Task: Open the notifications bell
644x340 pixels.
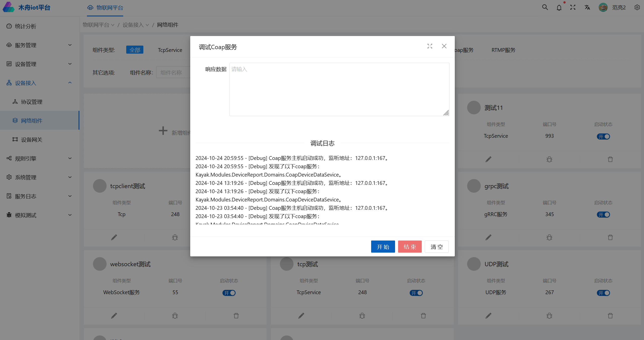Action: pos(559,8)
